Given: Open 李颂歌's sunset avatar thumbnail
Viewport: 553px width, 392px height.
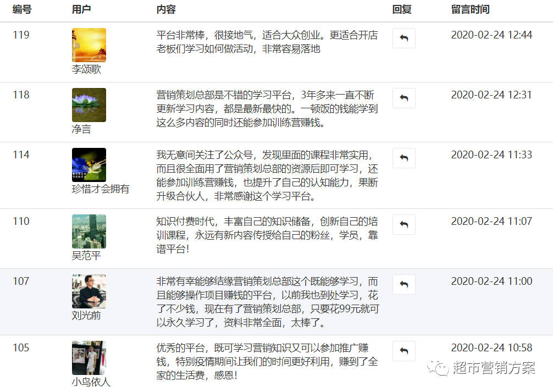Looking at the screenshot, I should coord(89,45).
